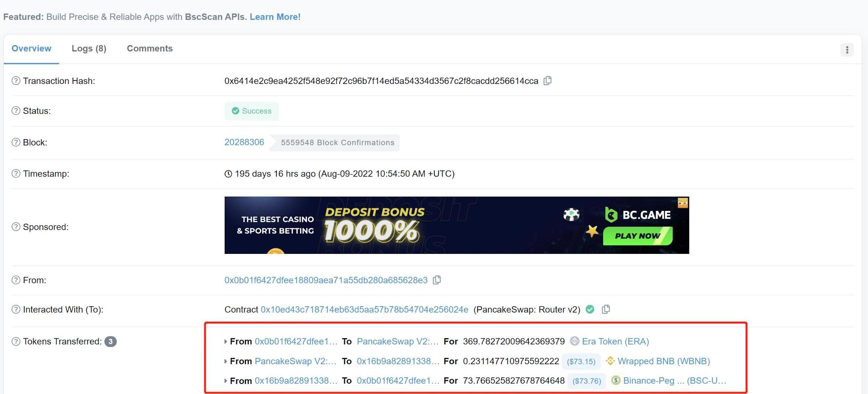The width and height of the screenshot is (868, 394).
Task: Expand the Era Token transfer row arrow
Action: click(226, 342)
